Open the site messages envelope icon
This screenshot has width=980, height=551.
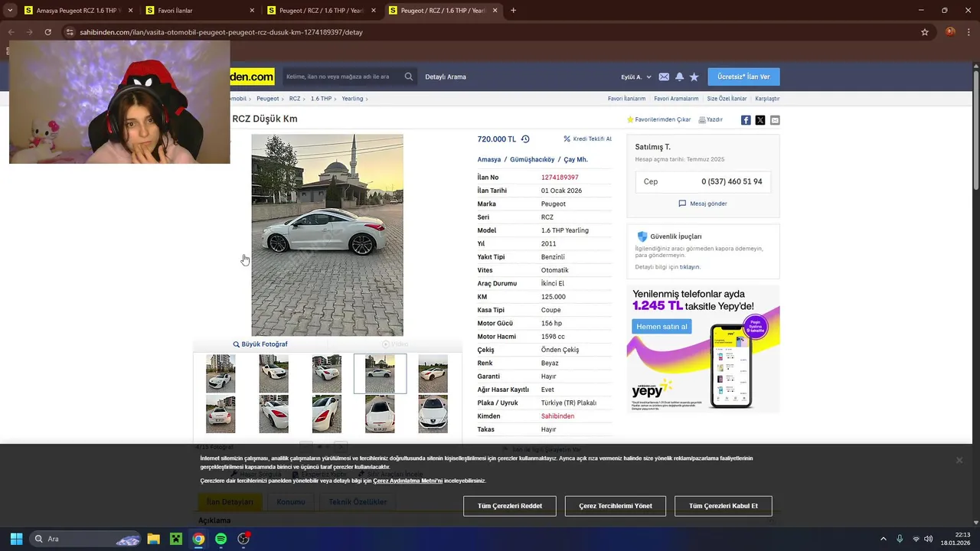664,77
